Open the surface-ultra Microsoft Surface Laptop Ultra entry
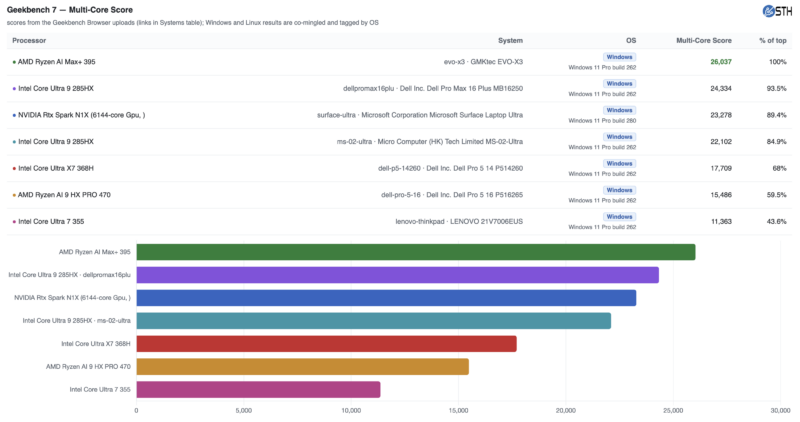Viewport: 800px width, 422px height. click(420, 115)
